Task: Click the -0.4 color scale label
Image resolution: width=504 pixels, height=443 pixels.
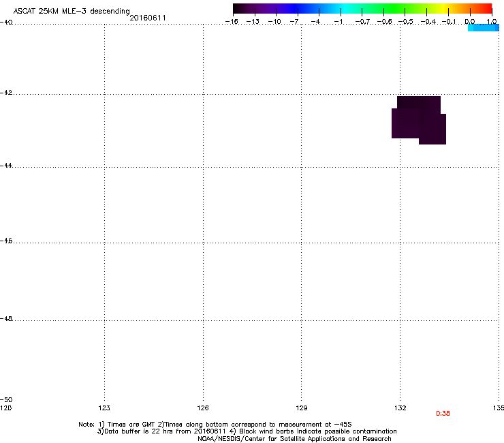Action: [428, 22]
